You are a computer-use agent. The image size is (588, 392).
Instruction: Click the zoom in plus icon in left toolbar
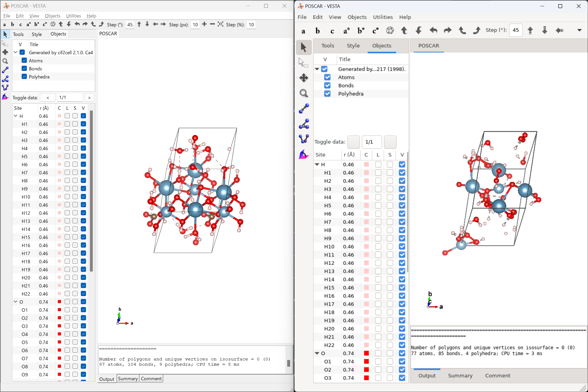(204, 24)
